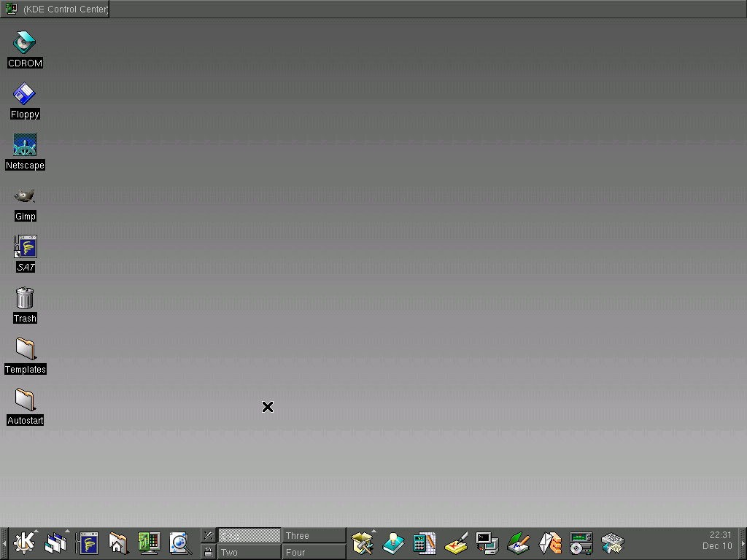Click the logout X button on panel

tap(209, 536)
